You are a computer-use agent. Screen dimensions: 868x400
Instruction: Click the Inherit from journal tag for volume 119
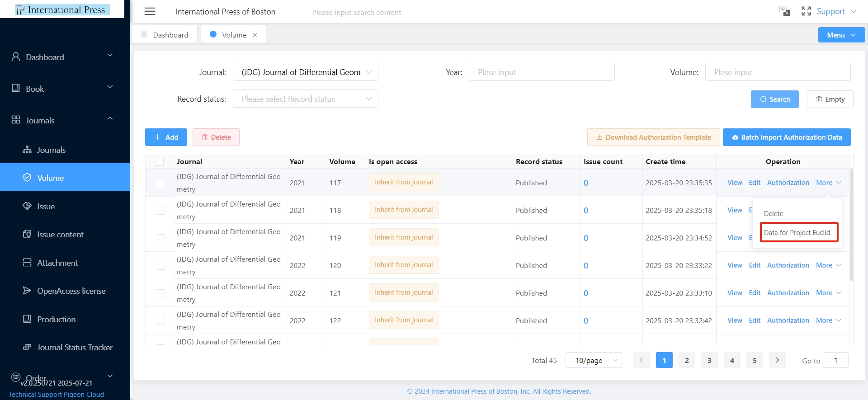(x=404, y=237)
